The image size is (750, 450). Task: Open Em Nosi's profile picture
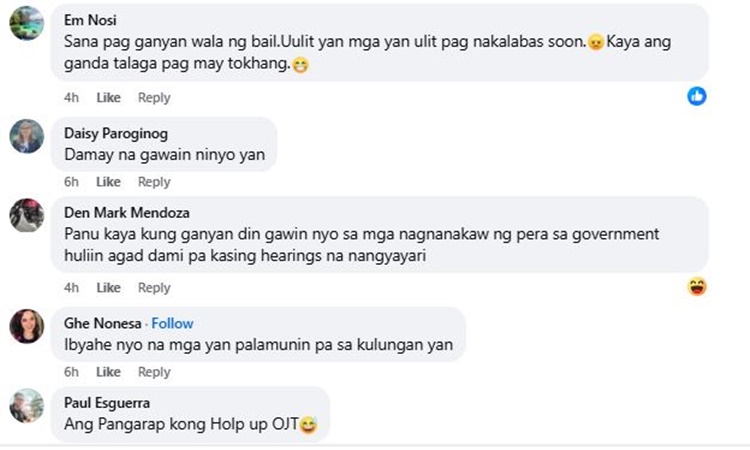(x=27, y=23)
